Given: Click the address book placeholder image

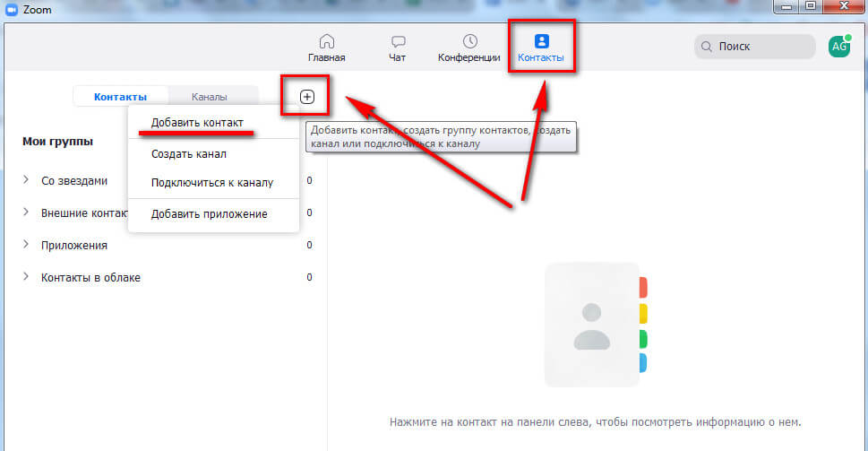Looking at the screenshot, I should [x=596, y=325].
